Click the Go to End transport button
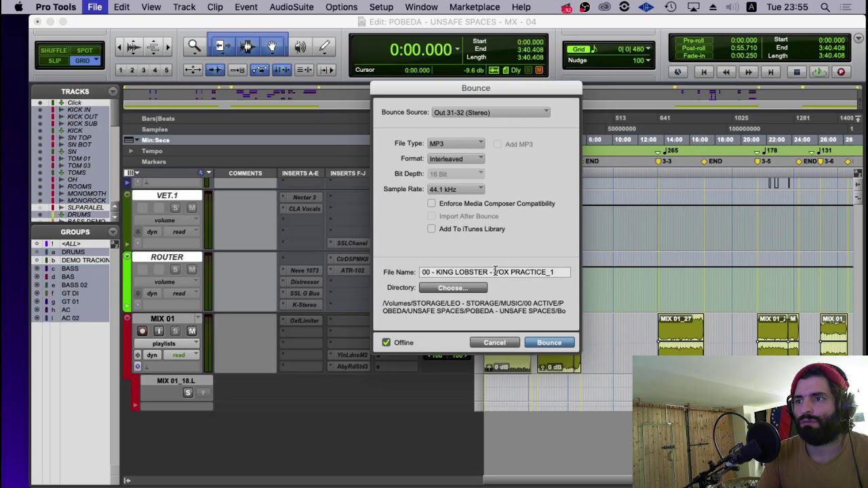868x488 pixels. click(770, 72)
